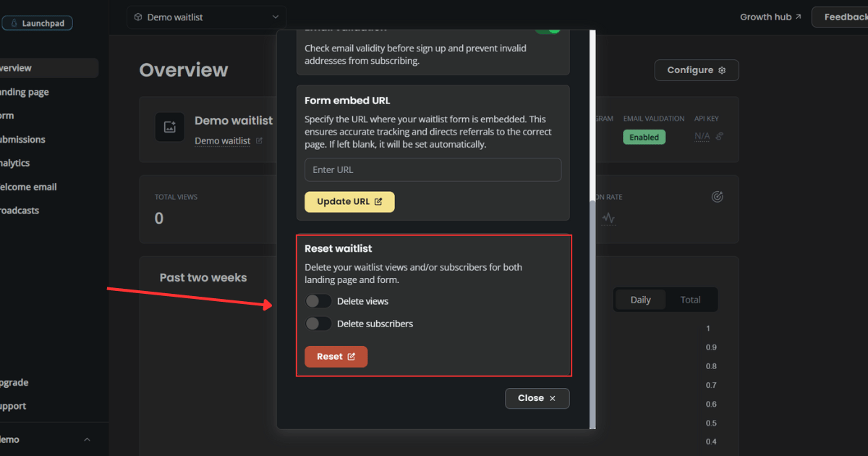The image size is (868, 456).
Task: Click the Enabled email validation badge
Action: coord(644,137)
